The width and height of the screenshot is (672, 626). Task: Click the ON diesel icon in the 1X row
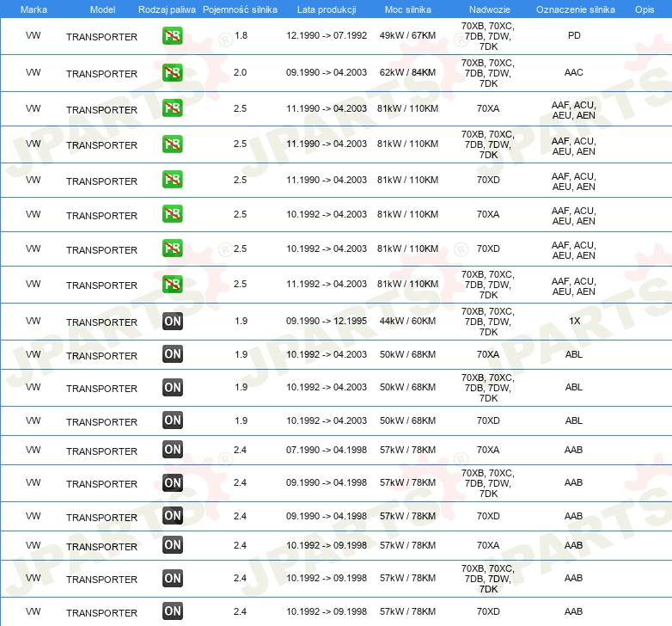(172, 321)
